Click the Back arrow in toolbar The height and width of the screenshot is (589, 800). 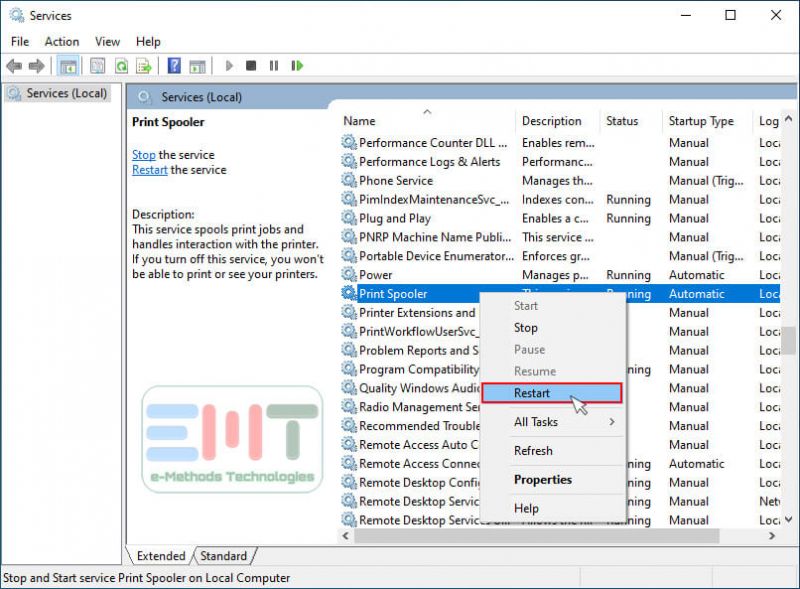pyautogui.click(x=14, y=66)
